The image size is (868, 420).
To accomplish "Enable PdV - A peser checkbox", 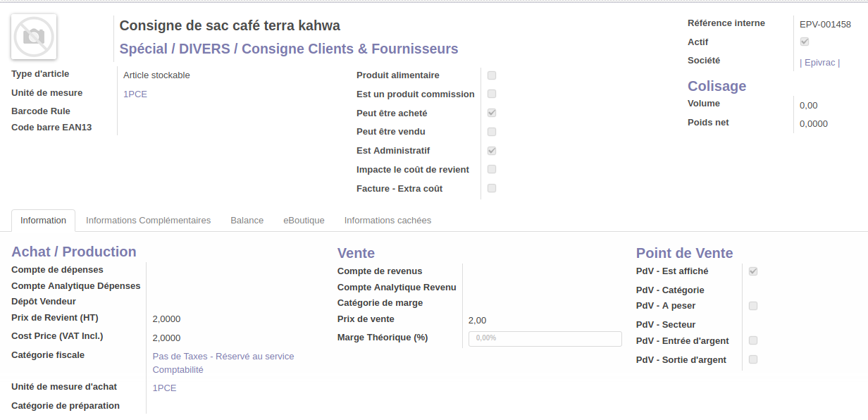I will pyautogui.click(x=753, y=306).
